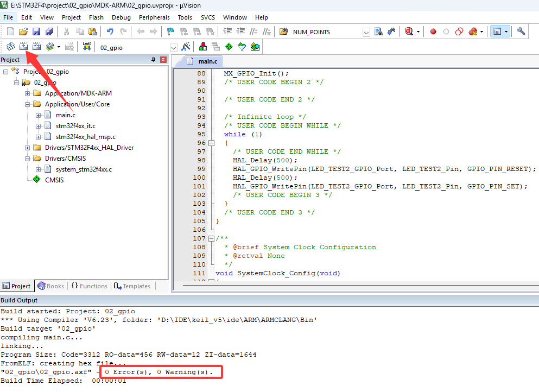Click the 'while (1)' statement on line 95

pos(243,134)
